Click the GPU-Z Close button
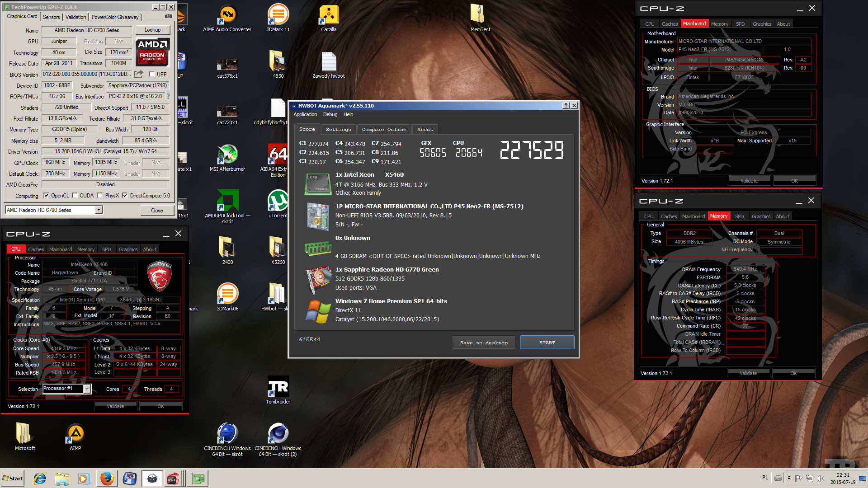 pos(157,210)
